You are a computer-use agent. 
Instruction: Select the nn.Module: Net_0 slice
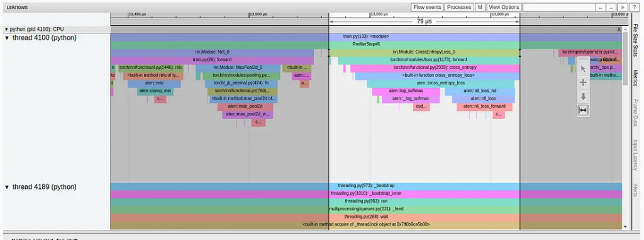click(x=212, y=52)
